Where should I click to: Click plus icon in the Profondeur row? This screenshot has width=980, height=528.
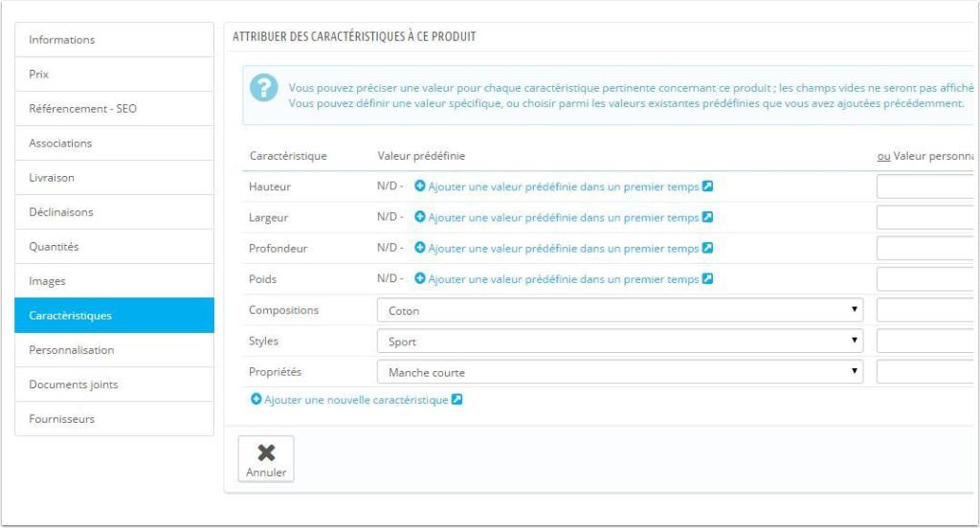[x=420, y=248]
